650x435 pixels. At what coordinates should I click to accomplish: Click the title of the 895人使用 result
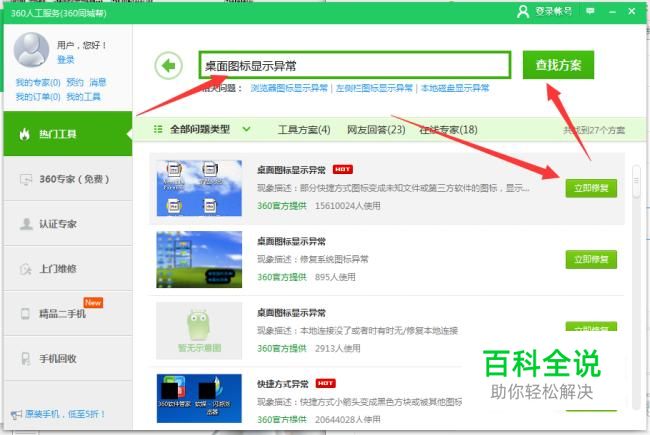point(291,241)
